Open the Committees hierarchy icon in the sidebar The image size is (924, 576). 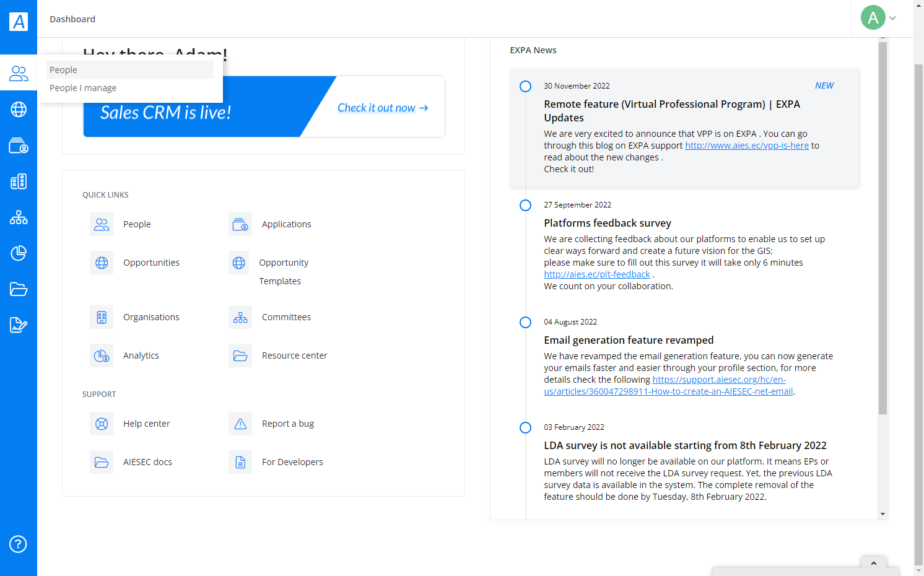tap(19, 217)
